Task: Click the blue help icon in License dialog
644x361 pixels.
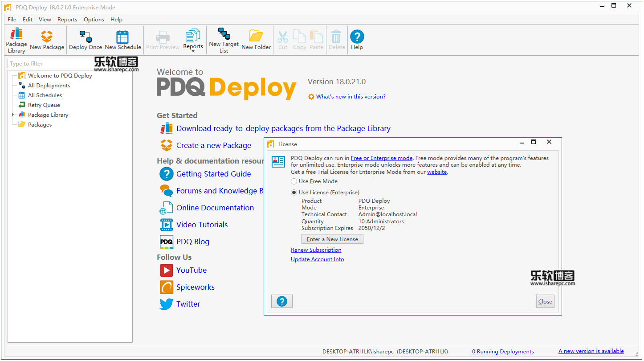Action: tap(282, 301)
